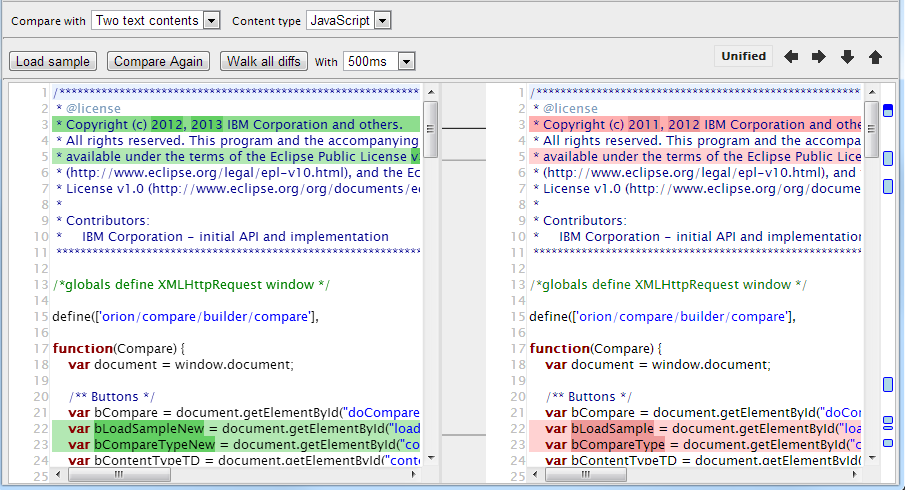Click the second diff marker in overview ruler
This screenshot has width=905, height=490.
click(x=887, y=158)
